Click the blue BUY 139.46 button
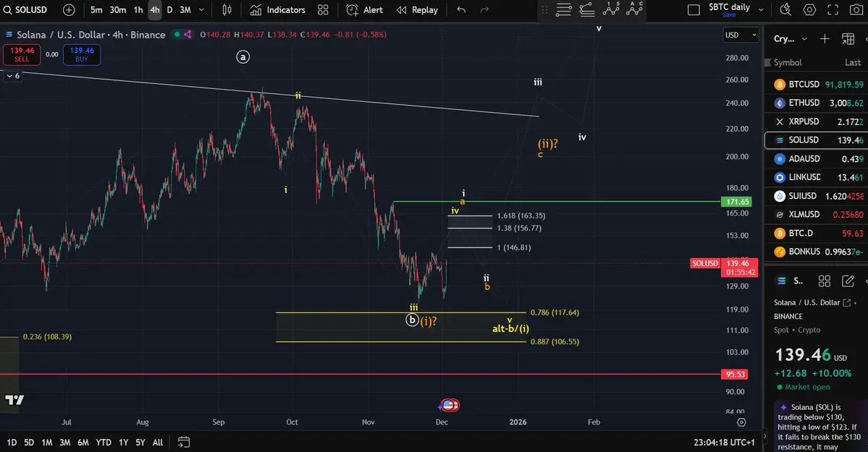The width and height of the screenshot is (868, 452). click(x=82, y=55)
